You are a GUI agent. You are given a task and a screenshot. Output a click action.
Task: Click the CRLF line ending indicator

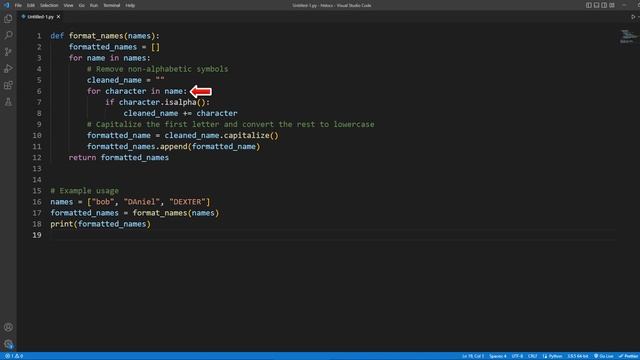532,356
